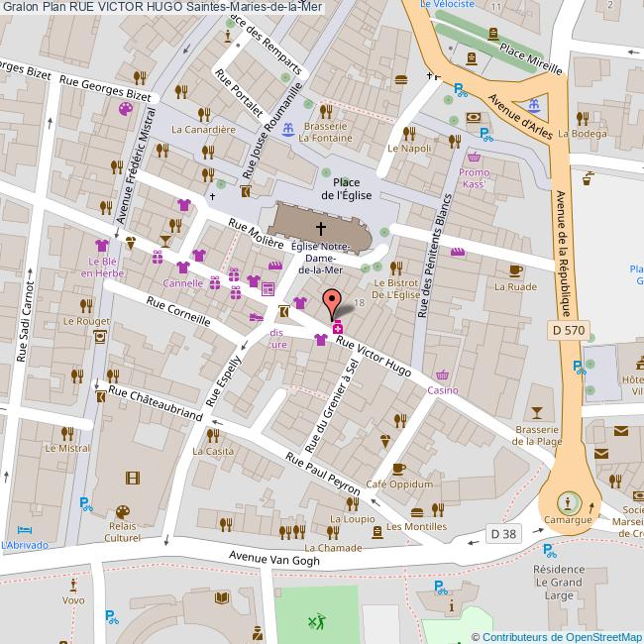Select the La Ruade café cup icon
This screenshot has width=644, height=644.
[x=514, y=270]
